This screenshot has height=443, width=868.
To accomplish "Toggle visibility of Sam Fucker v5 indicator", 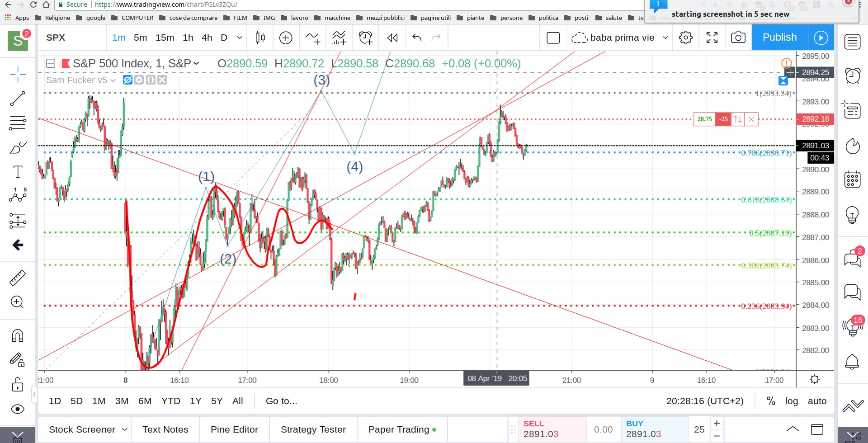I will 127,80.
